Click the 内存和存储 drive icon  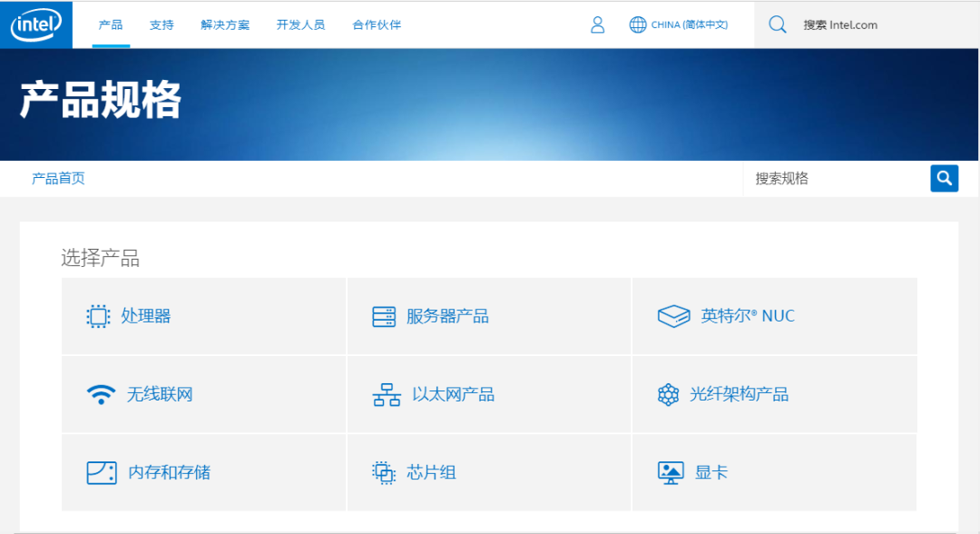point(102,473)
